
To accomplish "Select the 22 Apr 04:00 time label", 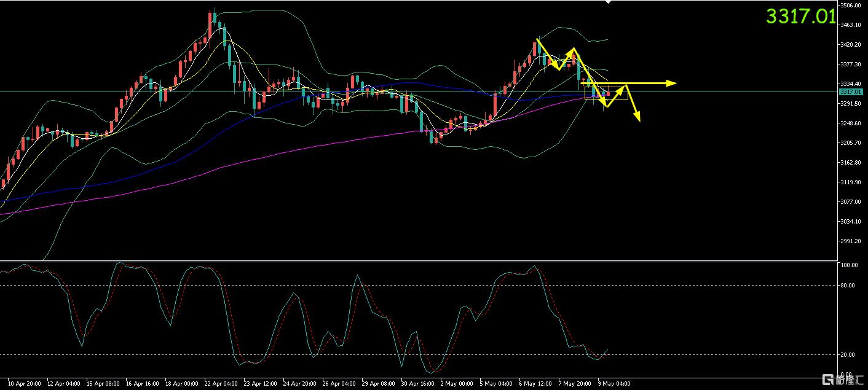I will (223, 383).
